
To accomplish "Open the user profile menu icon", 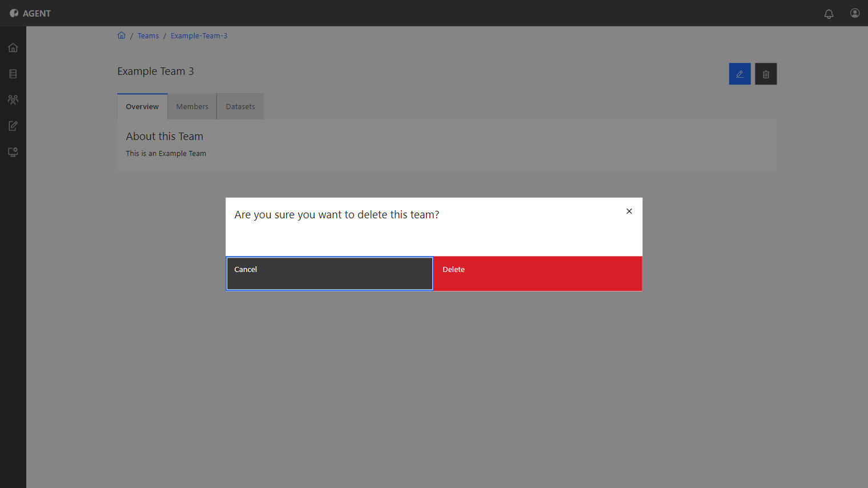I will [x=855, y=13].
